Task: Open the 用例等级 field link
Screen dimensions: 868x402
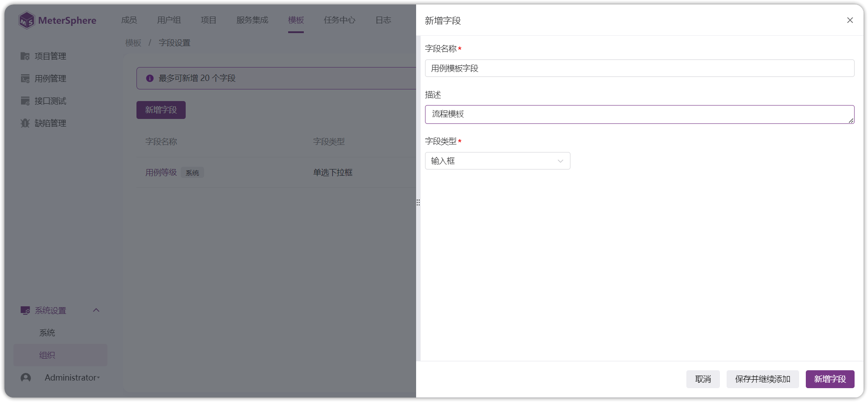Action: [161, 173]
